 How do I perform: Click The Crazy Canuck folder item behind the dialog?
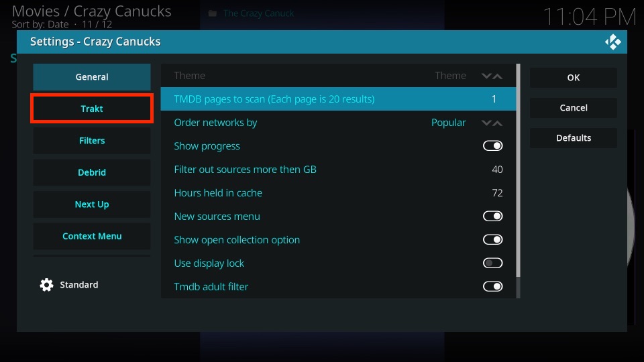click(258, 13)
